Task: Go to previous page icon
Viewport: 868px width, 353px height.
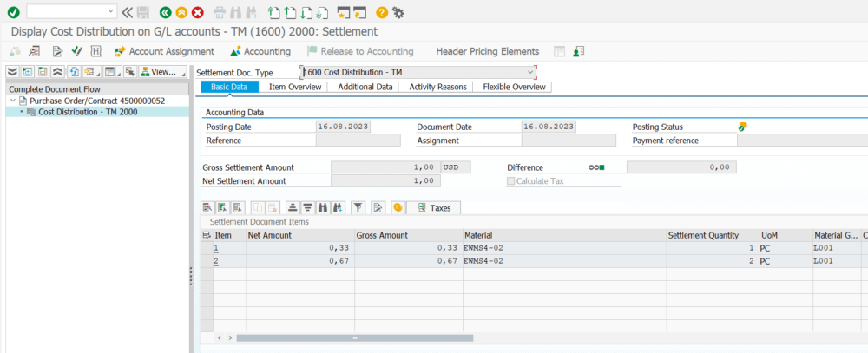Action: point(290,11)
